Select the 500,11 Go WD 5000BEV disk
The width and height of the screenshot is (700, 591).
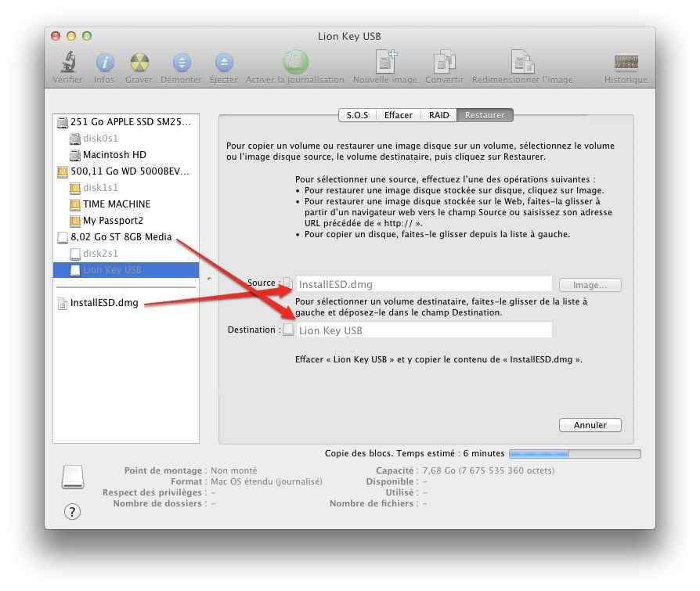point(126,171)
